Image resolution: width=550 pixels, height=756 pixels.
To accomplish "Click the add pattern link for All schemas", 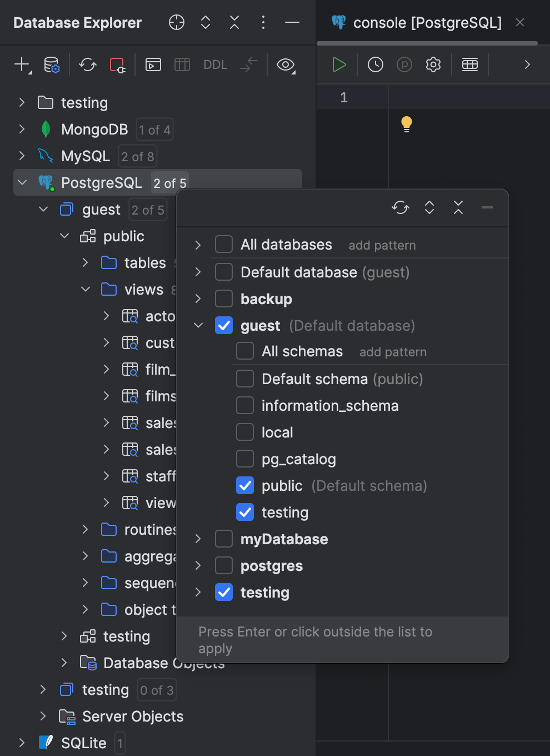I will [x=393, y=351].
